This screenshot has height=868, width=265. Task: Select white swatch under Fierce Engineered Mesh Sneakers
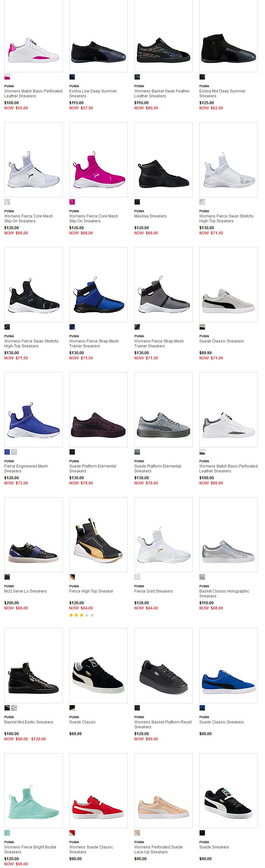pos(14,452)
